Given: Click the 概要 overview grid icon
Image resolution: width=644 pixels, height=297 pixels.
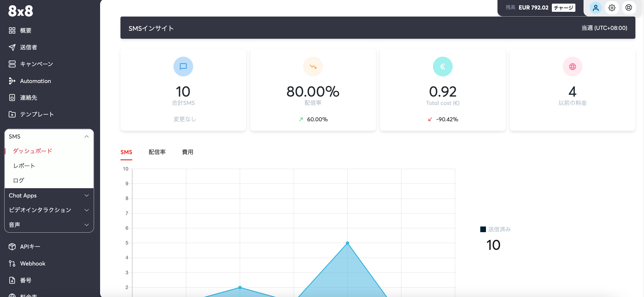Looking at the screenshot, I should coord(12,31).
